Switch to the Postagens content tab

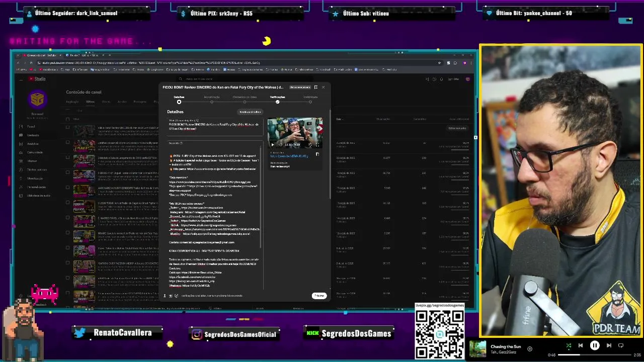[x=140, y=102]
